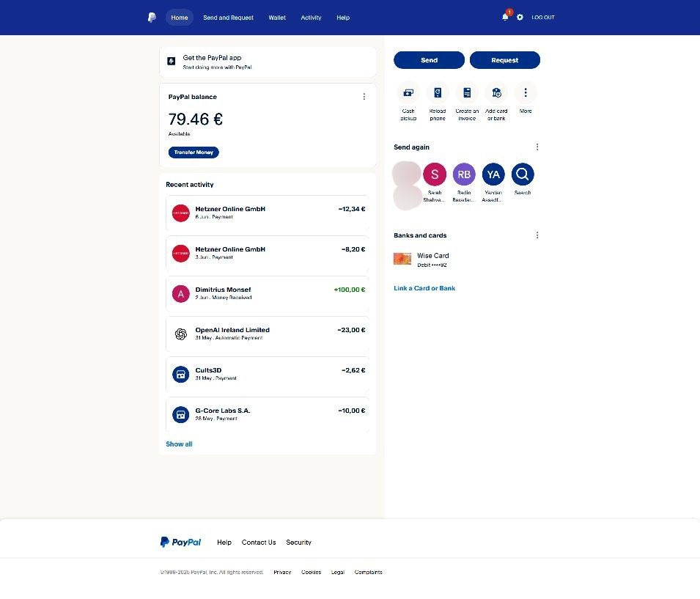Open the Wallet tab
Viewport: 700px width, 599px height.
[x=277, y=18]
